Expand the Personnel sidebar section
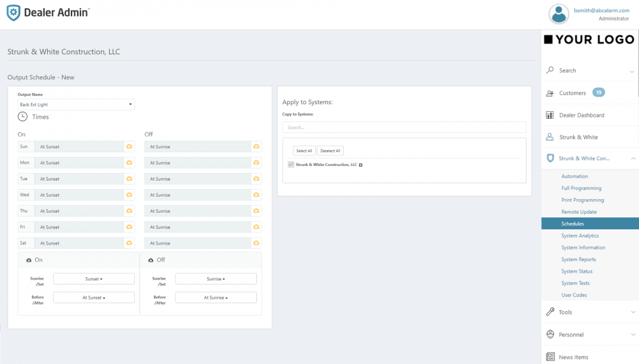Image resolution: width=639 pixels, height=364 pixels. 633,335
